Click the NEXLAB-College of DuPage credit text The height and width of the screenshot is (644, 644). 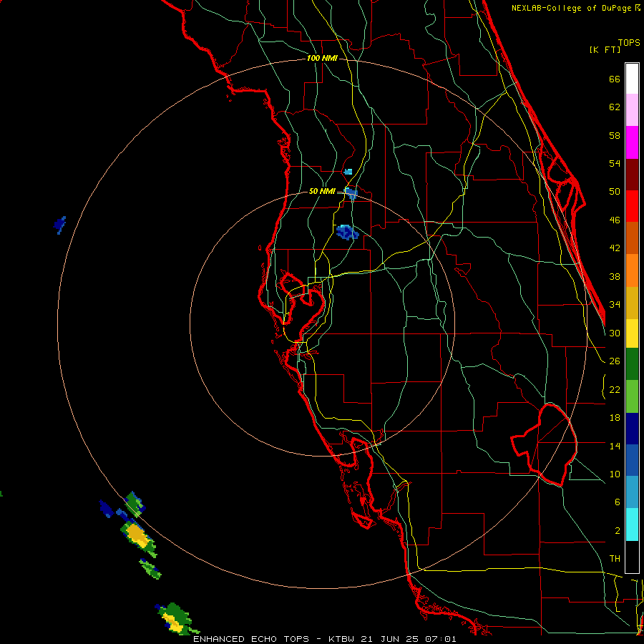(x=575, y=8)
